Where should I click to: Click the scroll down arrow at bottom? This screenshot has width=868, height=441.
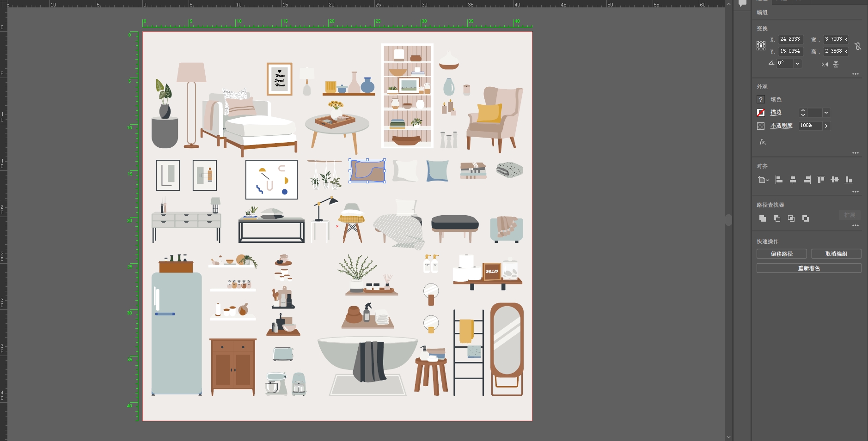(728, 437)
